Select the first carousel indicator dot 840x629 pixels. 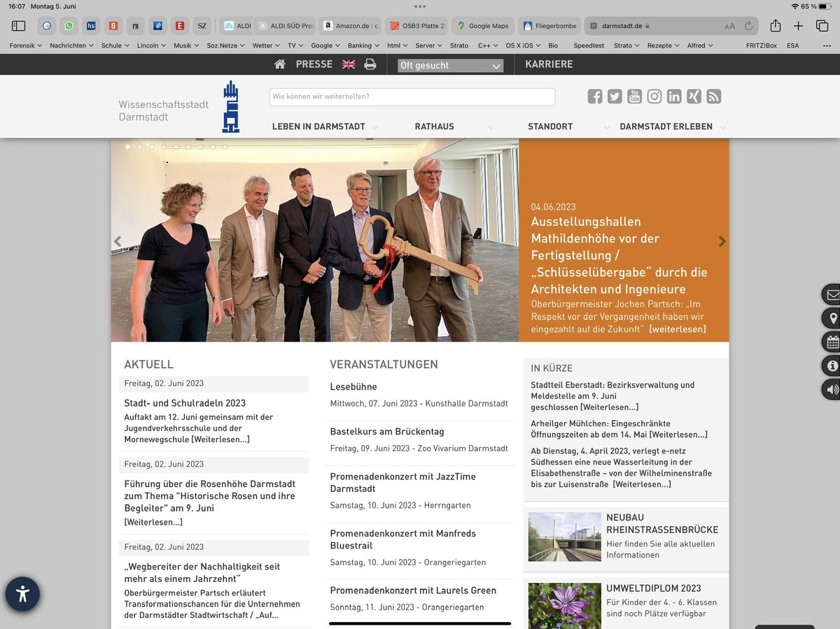point(127,147)
